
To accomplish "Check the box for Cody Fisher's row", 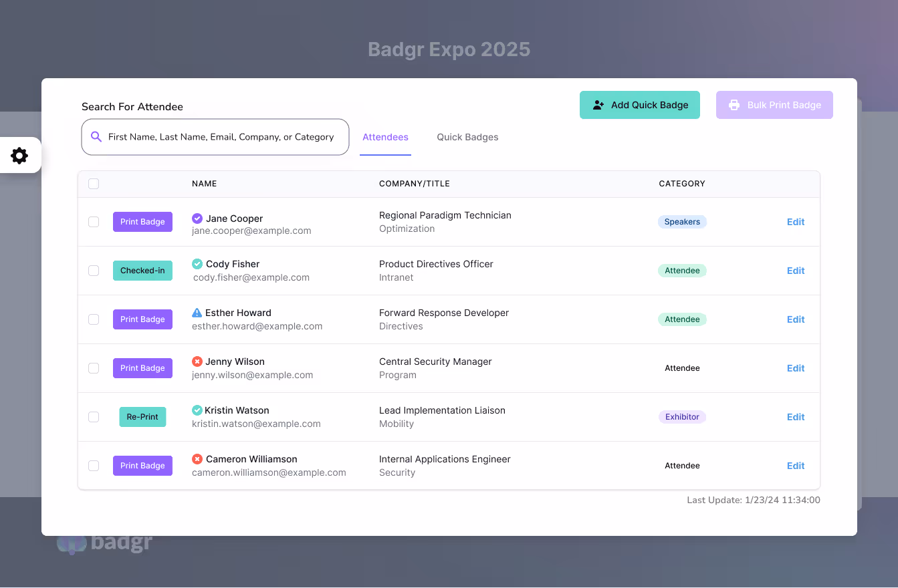I will 94,271.
